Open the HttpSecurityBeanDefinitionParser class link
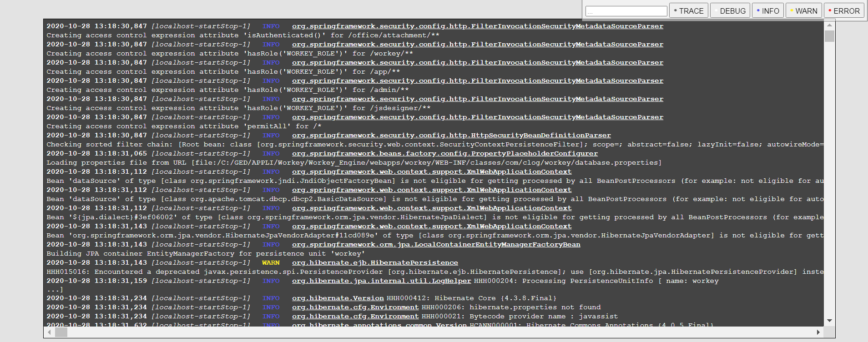This screenshot has width=868, height=342. pyautogui.click(x=451, y=136)
